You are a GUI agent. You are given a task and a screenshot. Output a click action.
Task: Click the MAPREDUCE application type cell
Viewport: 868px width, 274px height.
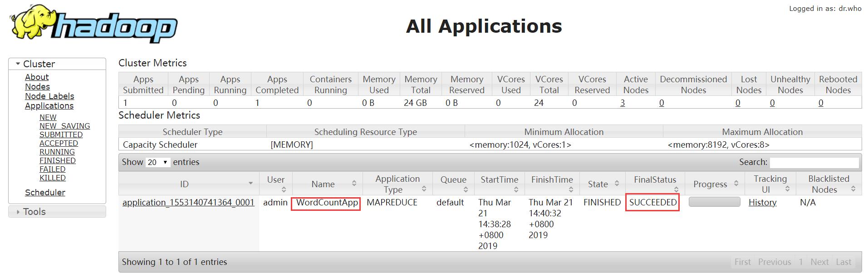point(392,203)
